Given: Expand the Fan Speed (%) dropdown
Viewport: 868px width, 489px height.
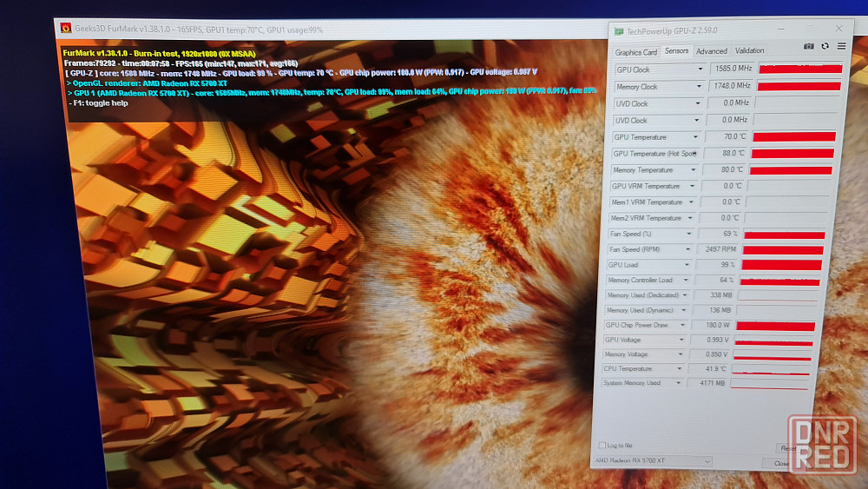Looking at the screenshot, I should point(688,234).
